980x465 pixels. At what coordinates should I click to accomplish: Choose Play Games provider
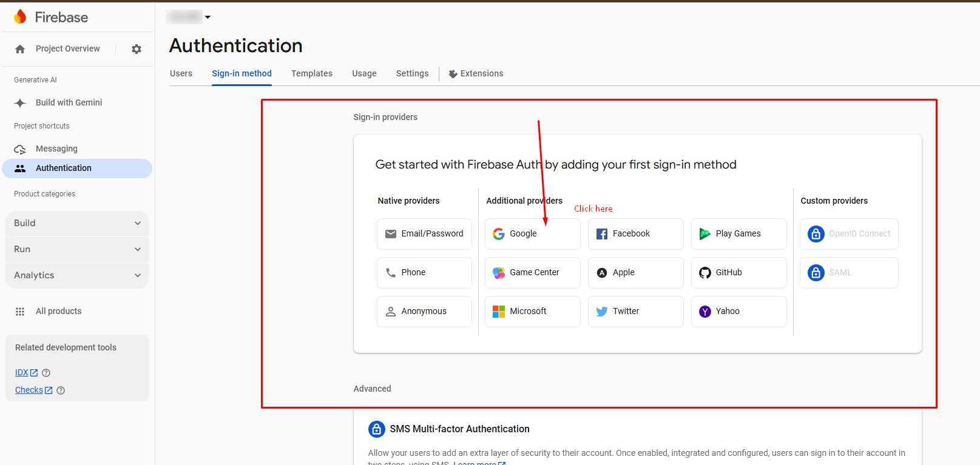tap(738, 234)
